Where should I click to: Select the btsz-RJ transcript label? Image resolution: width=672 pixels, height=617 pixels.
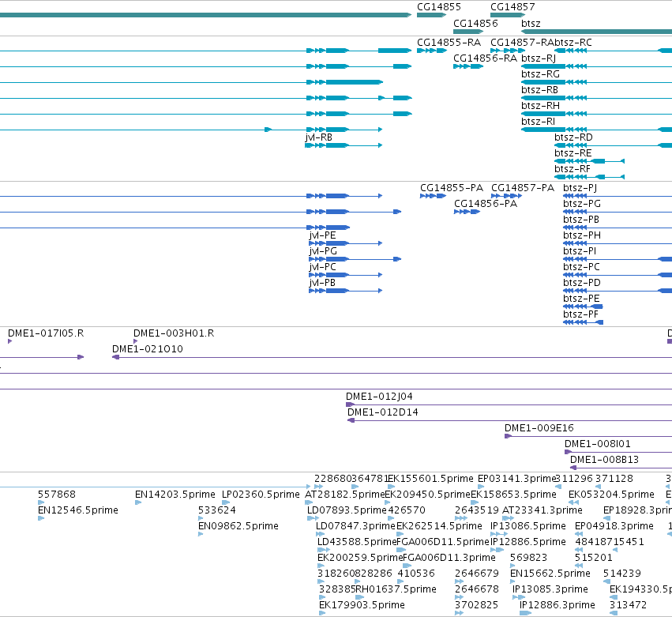(539, 58)
